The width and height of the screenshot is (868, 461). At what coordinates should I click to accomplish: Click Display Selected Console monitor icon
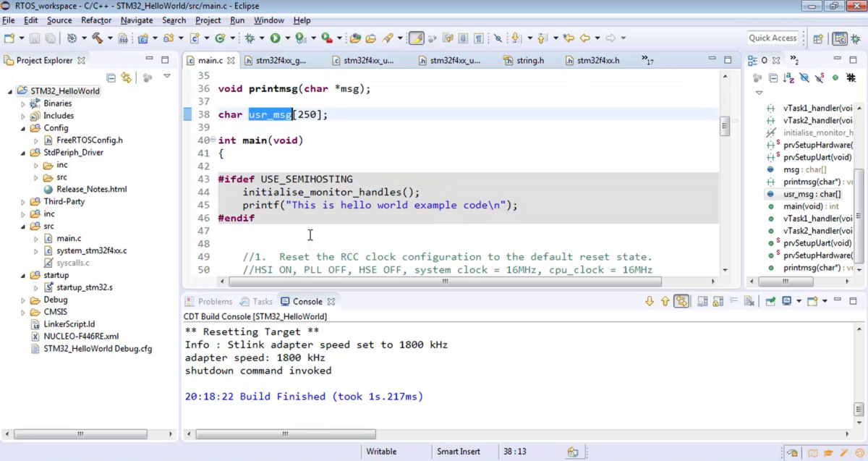click(786, 301)
